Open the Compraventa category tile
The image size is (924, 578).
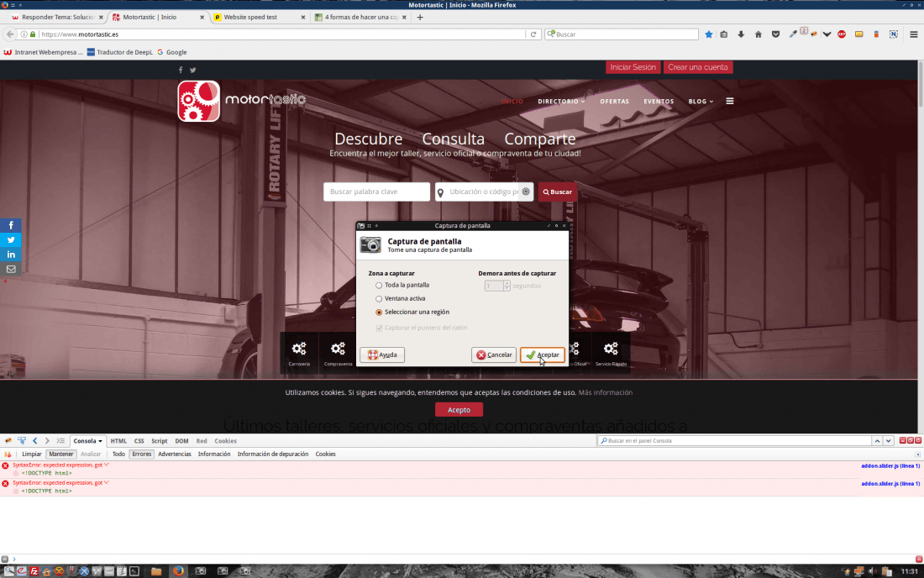click(338, 353)
